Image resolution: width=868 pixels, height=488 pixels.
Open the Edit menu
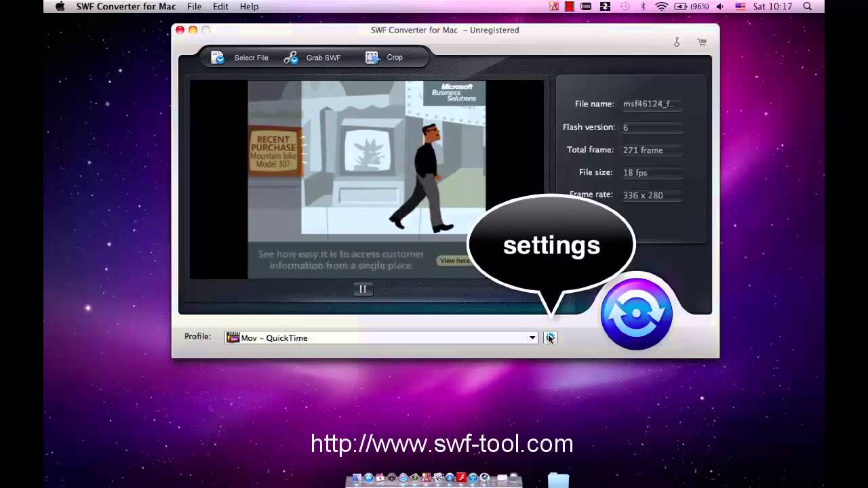pos(220,6)
